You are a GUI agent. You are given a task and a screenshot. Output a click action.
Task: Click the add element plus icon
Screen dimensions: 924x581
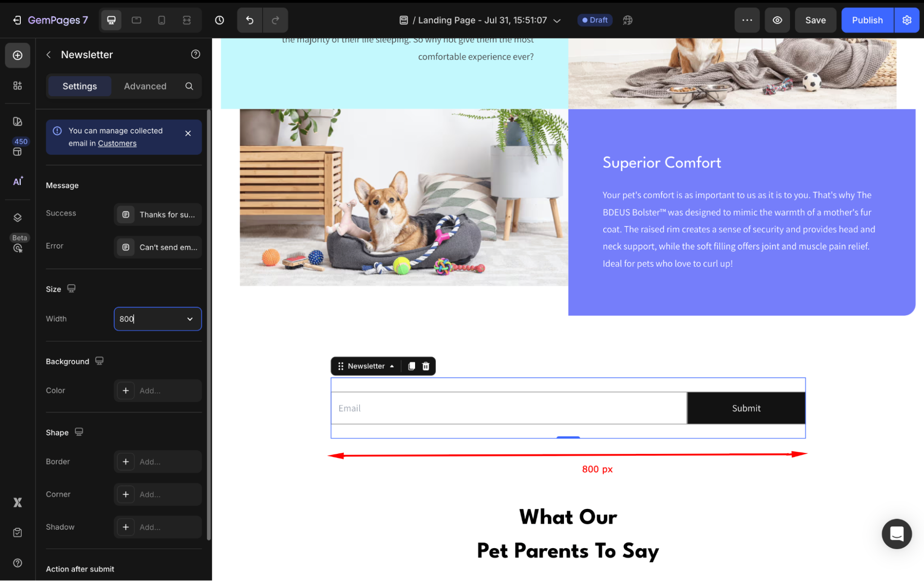tap(18, 55)
